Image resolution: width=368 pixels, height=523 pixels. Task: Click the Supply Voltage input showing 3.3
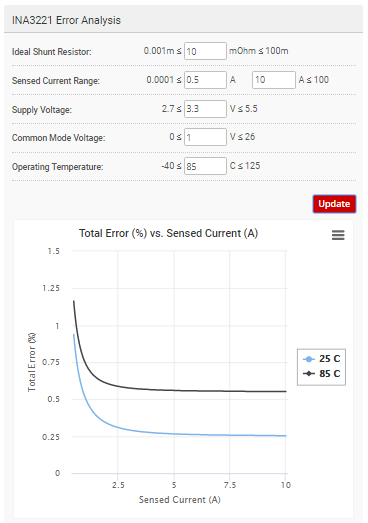coord(205,109)
